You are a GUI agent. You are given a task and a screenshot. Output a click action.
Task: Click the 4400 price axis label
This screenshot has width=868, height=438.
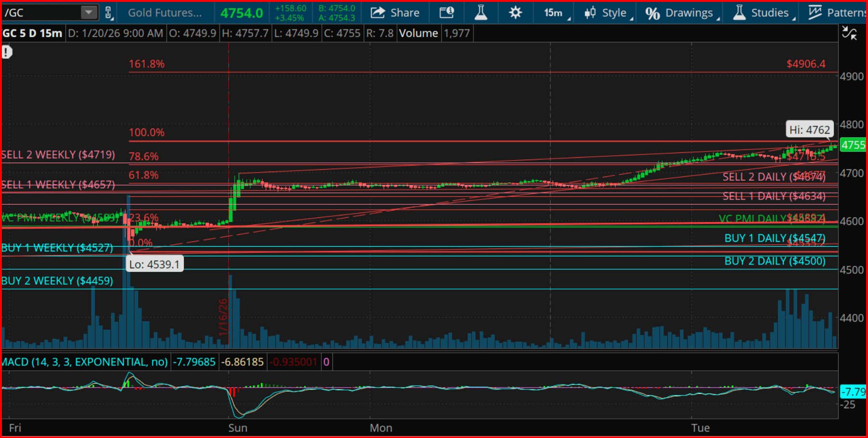852,318
